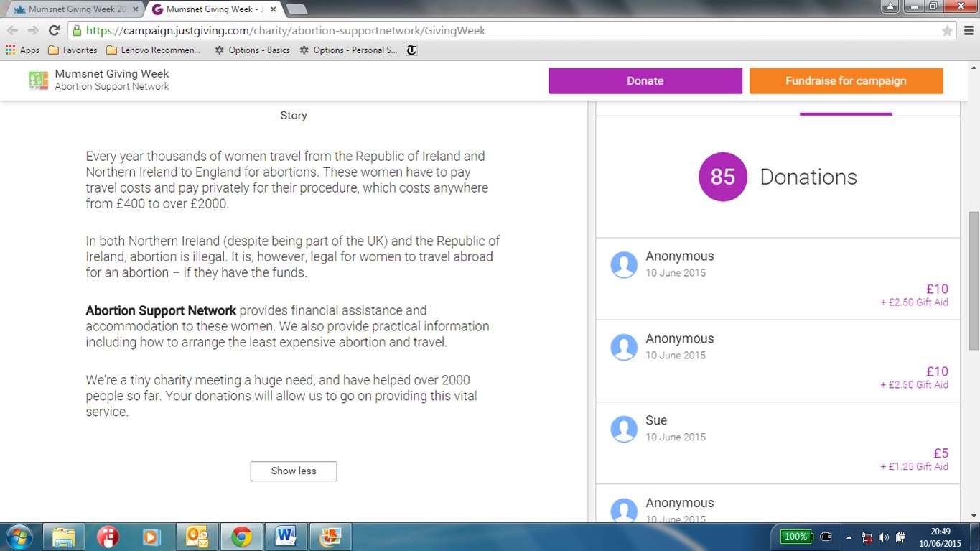Open the taskbar clock and date
Image resolution: width=980 pixels, height=551 pixels.
click(941, 537)
